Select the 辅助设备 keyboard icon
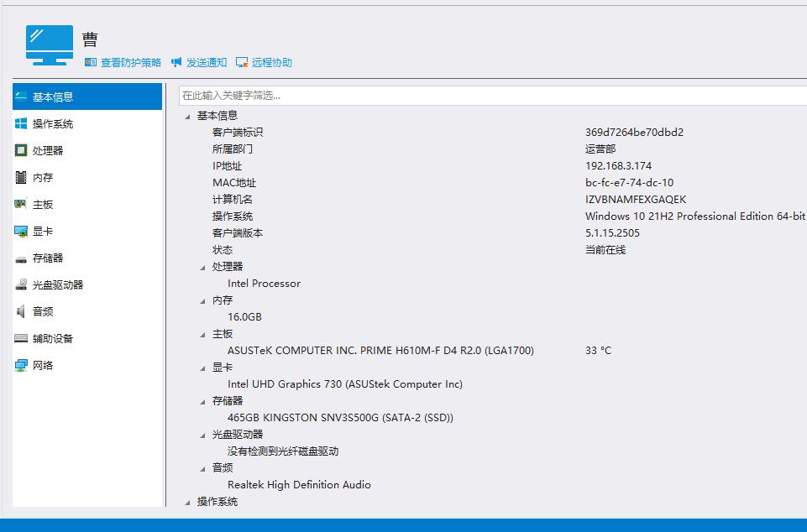 21,338
